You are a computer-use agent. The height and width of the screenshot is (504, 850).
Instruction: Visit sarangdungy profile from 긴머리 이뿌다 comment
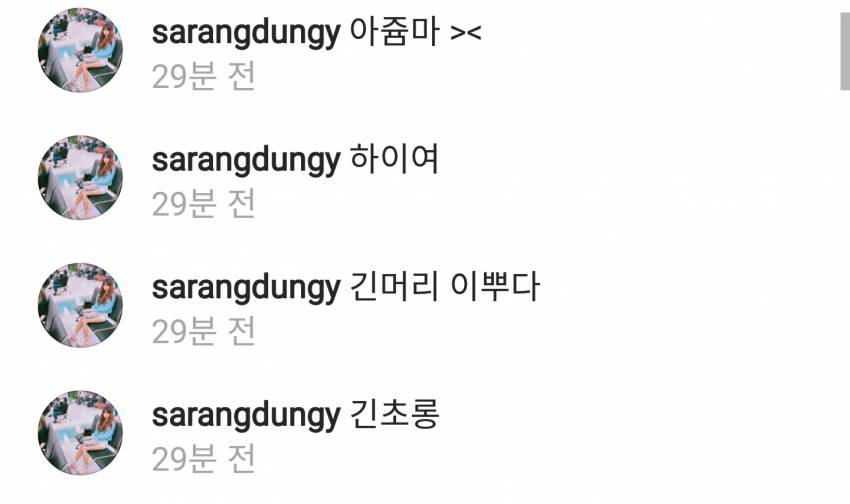click(x=246, y=289)
